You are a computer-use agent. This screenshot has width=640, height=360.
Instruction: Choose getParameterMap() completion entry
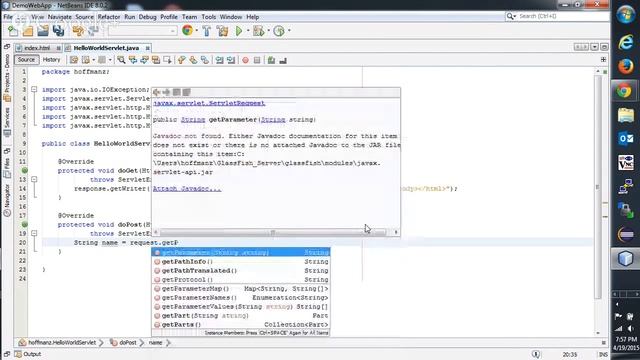(241, 289)
